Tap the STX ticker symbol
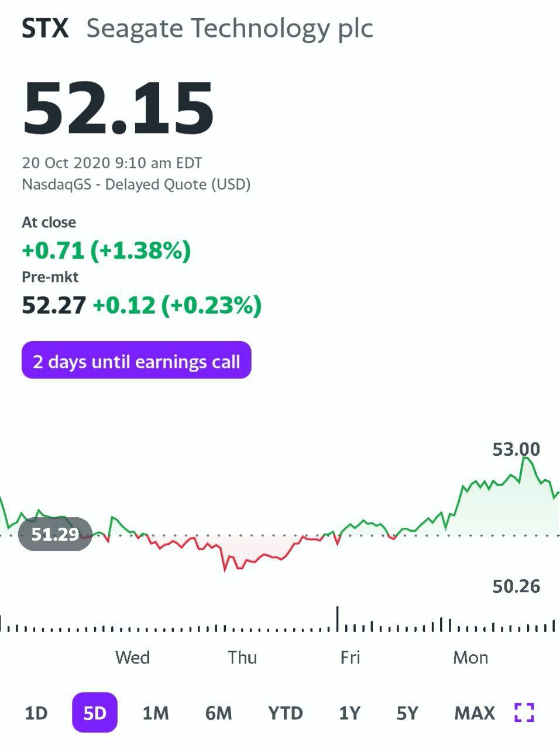The image size is (560, 749). point(45,28)
